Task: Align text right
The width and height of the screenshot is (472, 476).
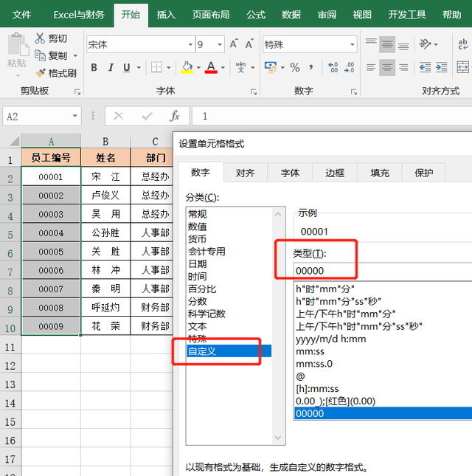Action: [403, 67]
